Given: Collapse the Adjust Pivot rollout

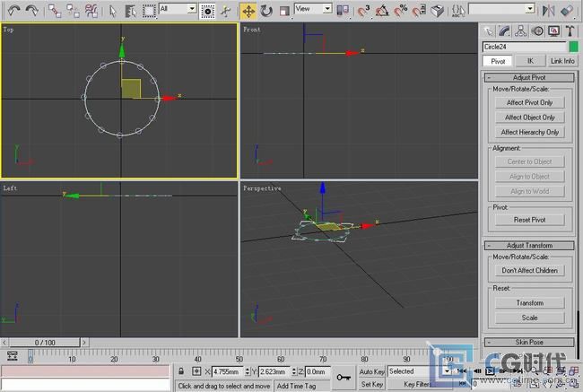Looking at the screenshot, I should tap(529, 77).
